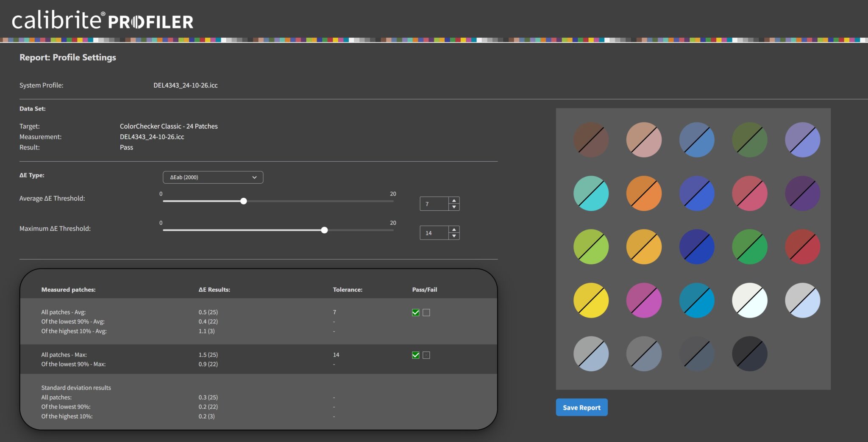Select the magenta color patch

[x=644, y=301]
